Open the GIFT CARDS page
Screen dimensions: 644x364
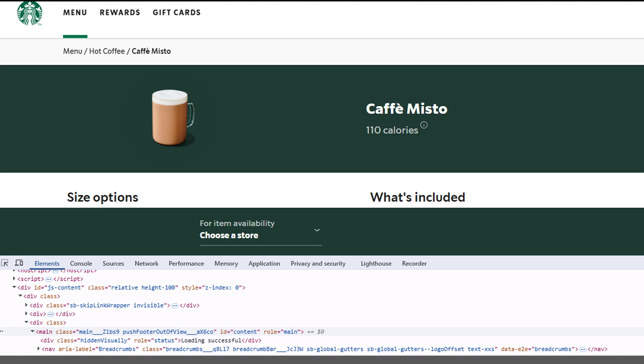coord(177,12)
